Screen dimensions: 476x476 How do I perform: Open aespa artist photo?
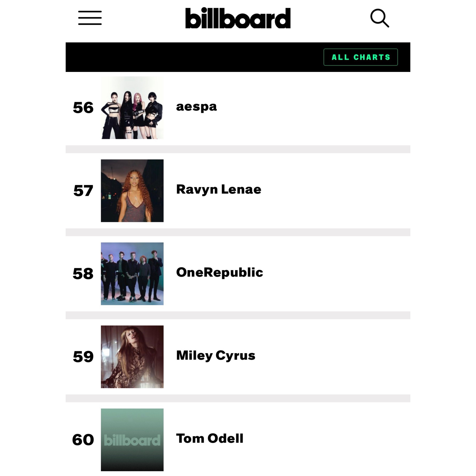click(132, 108)
